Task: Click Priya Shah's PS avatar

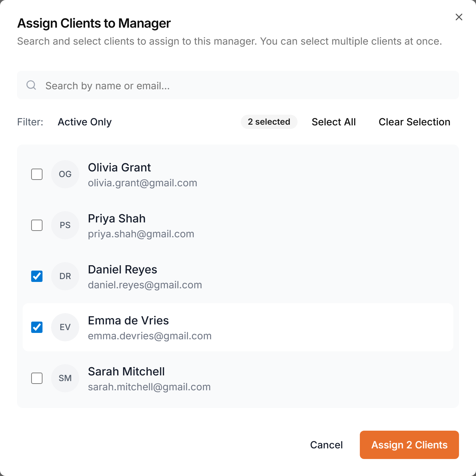Action: (x=65, y=225)
